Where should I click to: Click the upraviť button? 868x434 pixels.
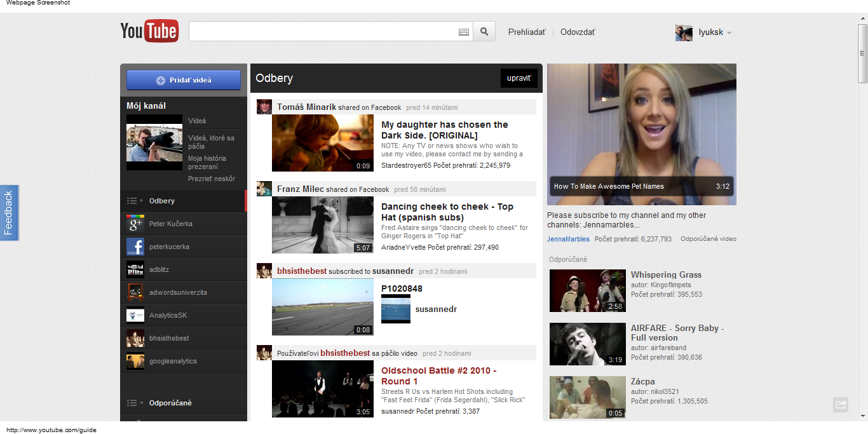[519, 78]
